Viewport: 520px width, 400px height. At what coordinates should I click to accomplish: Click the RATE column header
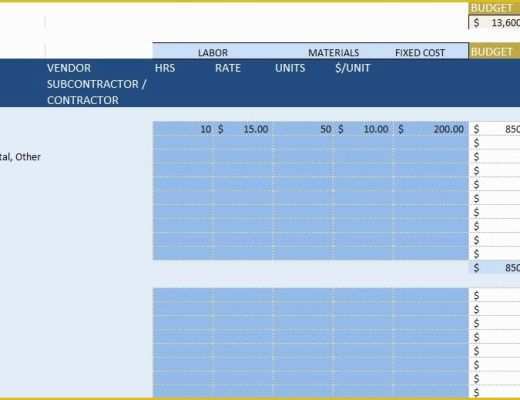coord(228,68)
